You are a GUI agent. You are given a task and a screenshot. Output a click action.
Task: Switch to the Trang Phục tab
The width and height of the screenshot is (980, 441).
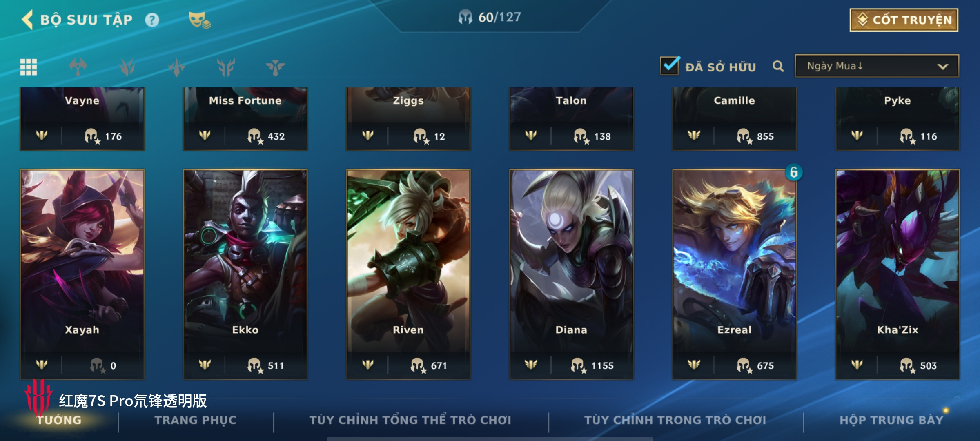pyautogui.click(x=196, y=420)
